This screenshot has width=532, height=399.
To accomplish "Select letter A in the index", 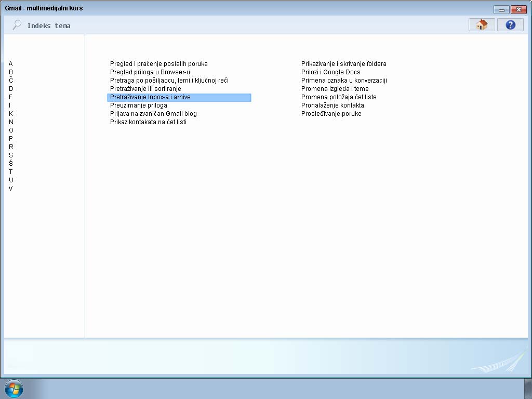I will (x=11, y=64).
